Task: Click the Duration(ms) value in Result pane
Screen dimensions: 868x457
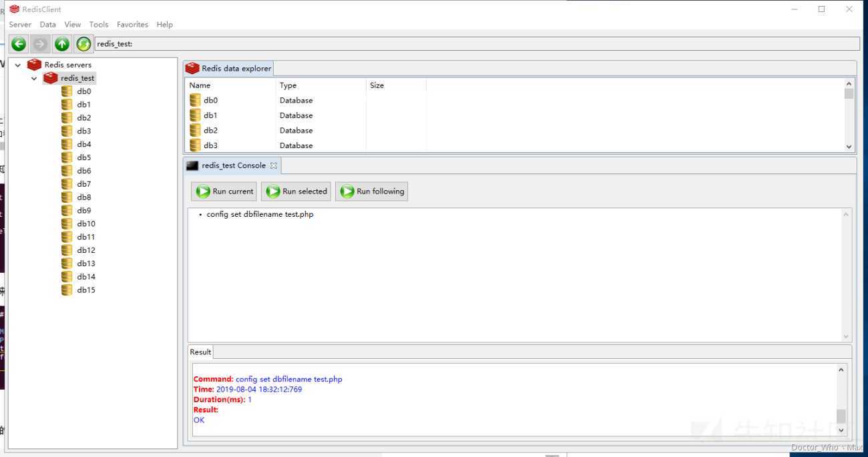Action: [x=250, y=400]
